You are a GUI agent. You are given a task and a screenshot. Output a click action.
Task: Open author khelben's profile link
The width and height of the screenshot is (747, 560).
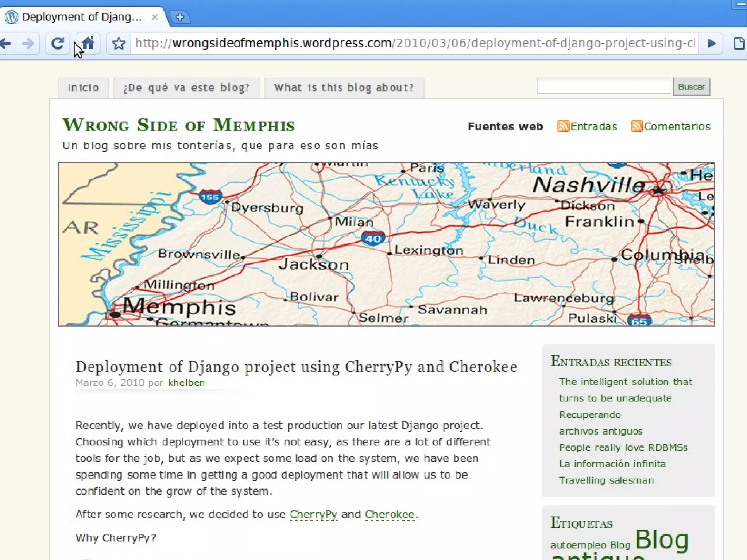[186, 383]
